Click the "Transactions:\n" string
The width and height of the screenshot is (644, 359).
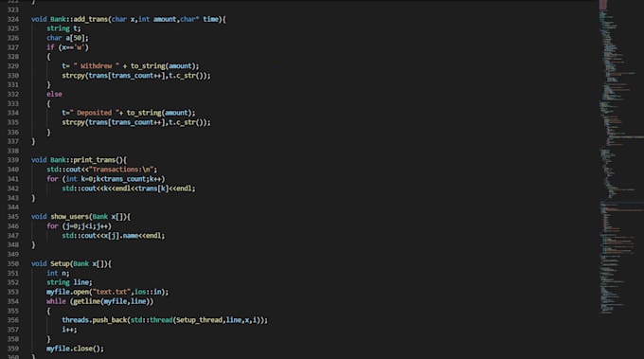pos(121,170)
